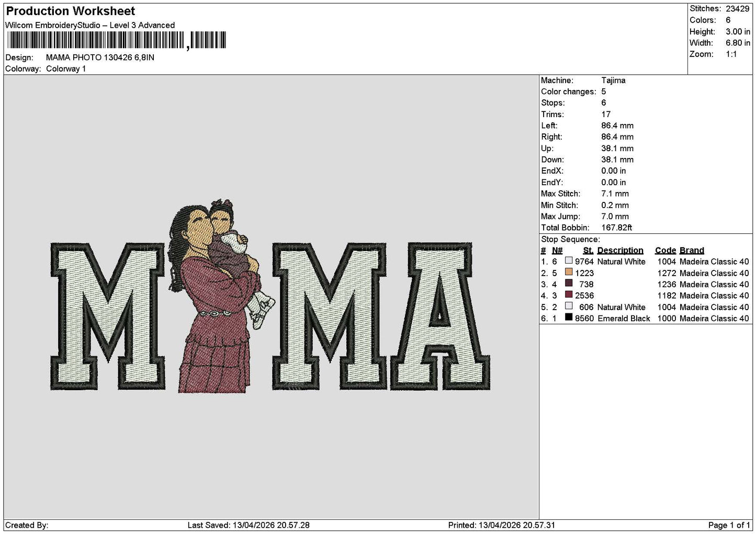The width and height of the screenshot is (756, 534).
Task: Click the 'St.' column header
Action: (x=588, y=251)
